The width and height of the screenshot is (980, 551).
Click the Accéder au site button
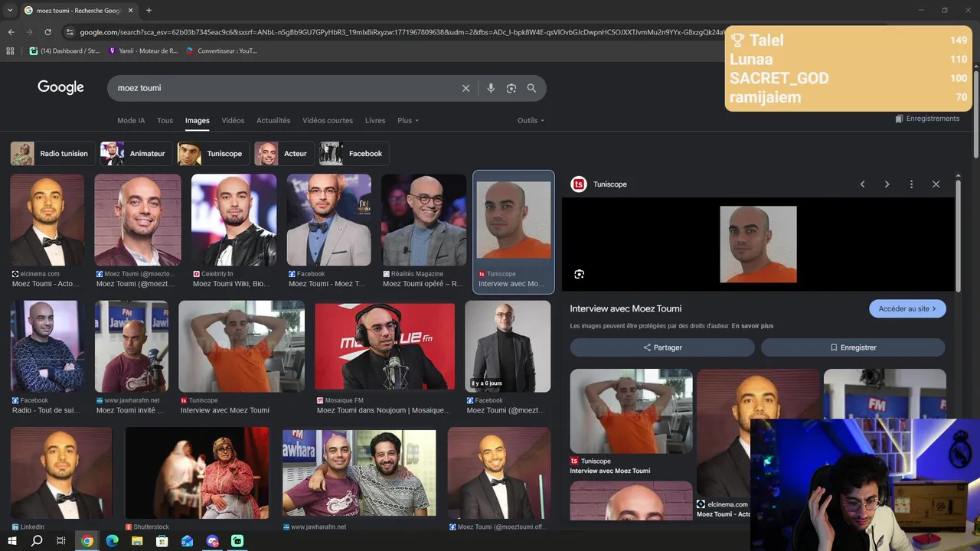pos(907,308)
